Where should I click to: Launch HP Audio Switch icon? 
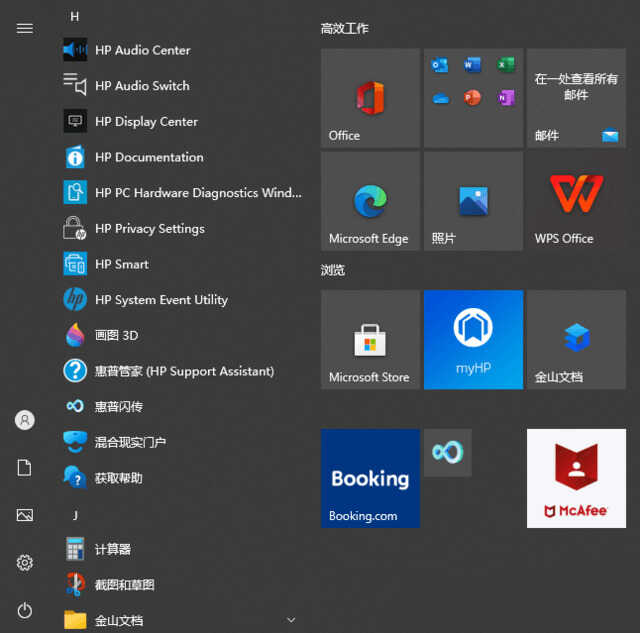(75, 86)
